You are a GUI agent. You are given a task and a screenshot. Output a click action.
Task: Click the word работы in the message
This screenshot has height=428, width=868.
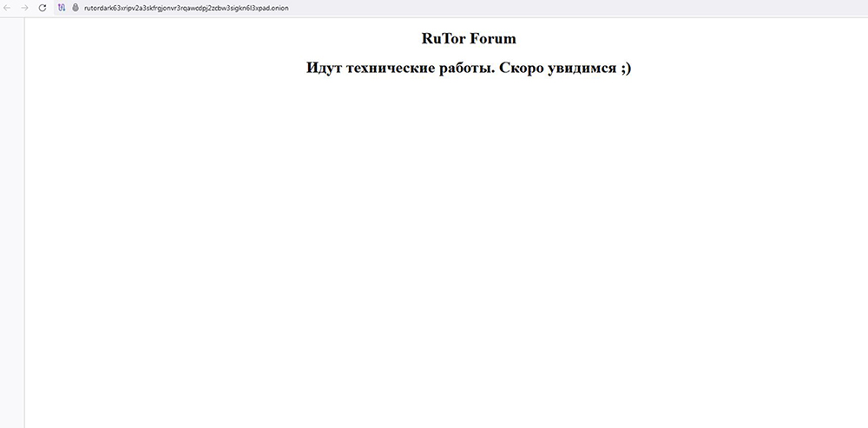[466, 68]
